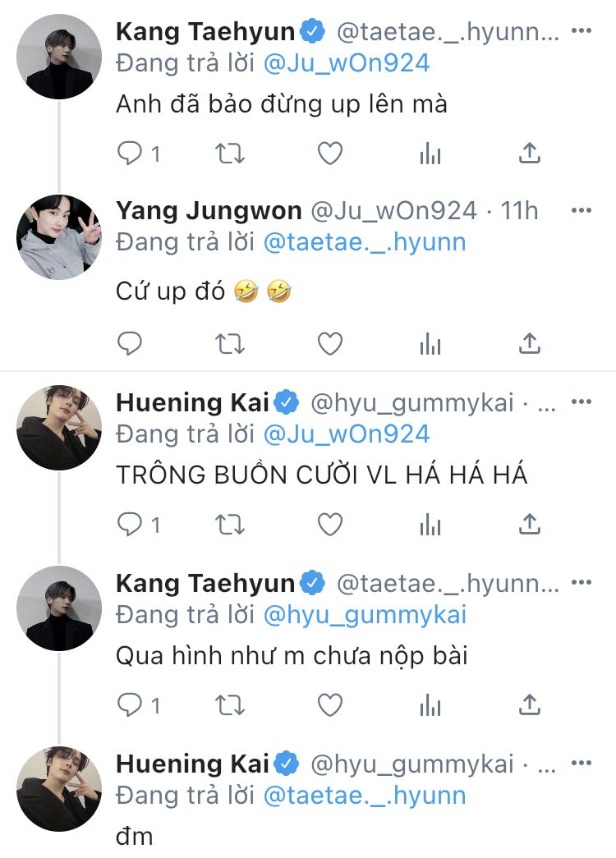This screenshot has height=858, width=616.
Task: Open more options on Yang Jungwon's tweet
Action: tap(581, 211)
